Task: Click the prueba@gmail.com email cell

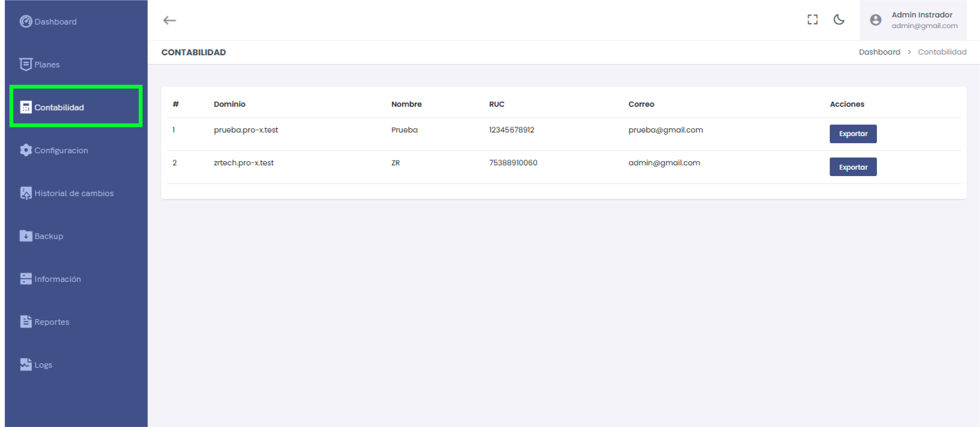Action: [665, 130]
